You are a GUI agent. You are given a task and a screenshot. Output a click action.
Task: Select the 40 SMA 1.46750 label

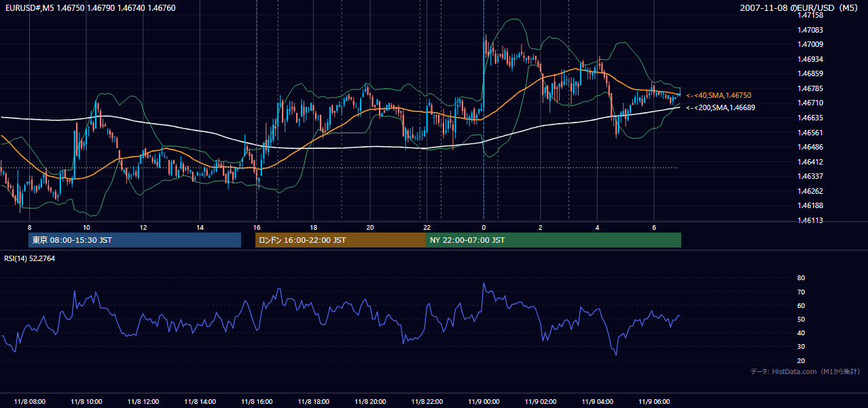click(719, 96)
